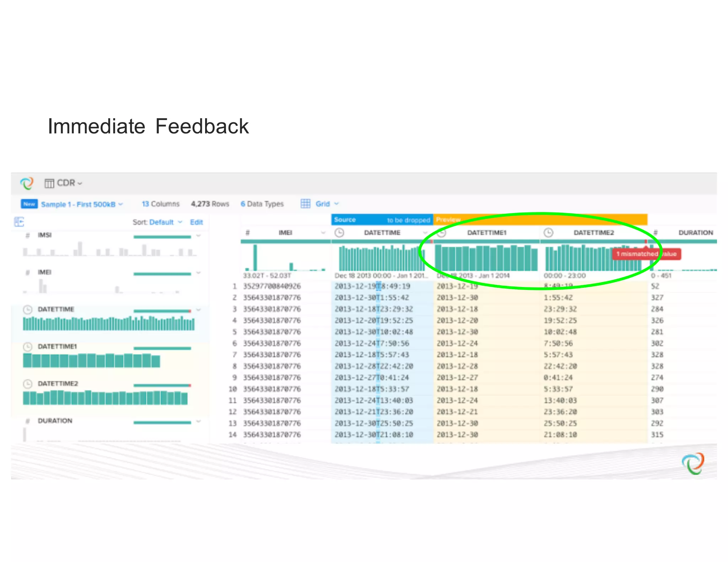Click the CDR dataset table icon
The width and height of the screenshot is (728, 562).
[49, 183]
